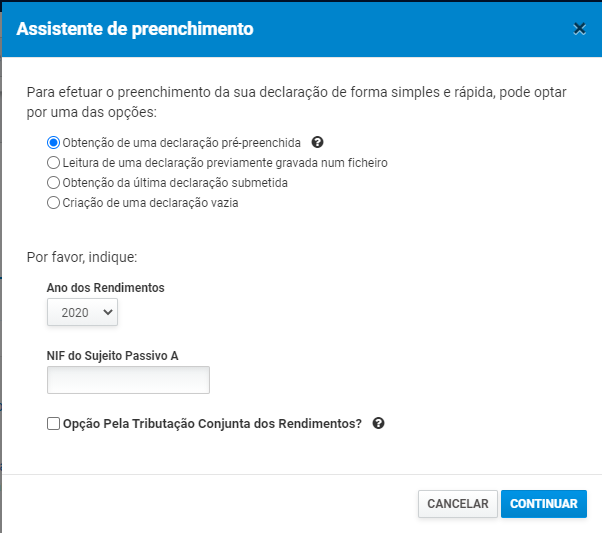Click the 'Ano dos Rendimentos' field label

106,288
